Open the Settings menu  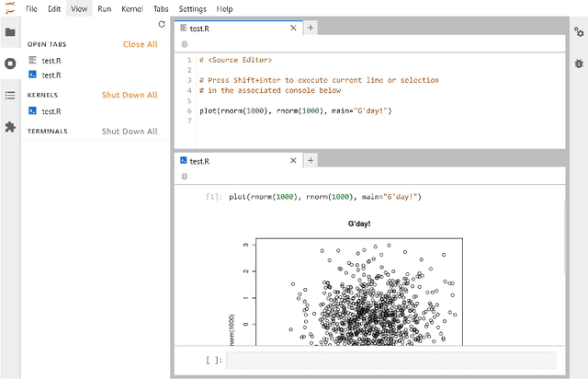[193, 8]
